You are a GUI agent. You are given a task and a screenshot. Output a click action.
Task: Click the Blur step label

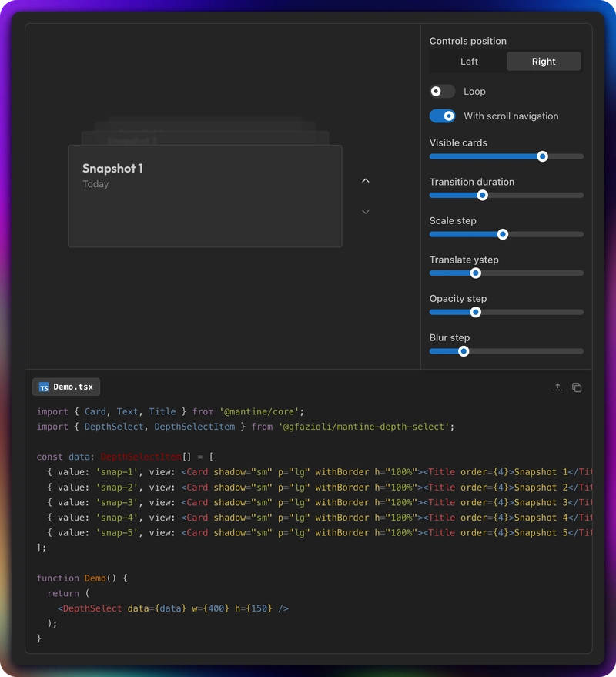click(450, 337)
